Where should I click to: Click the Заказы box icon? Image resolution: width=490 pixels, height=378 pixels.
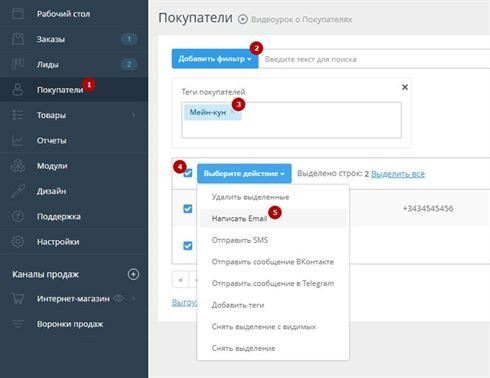[x=18, y=39]
